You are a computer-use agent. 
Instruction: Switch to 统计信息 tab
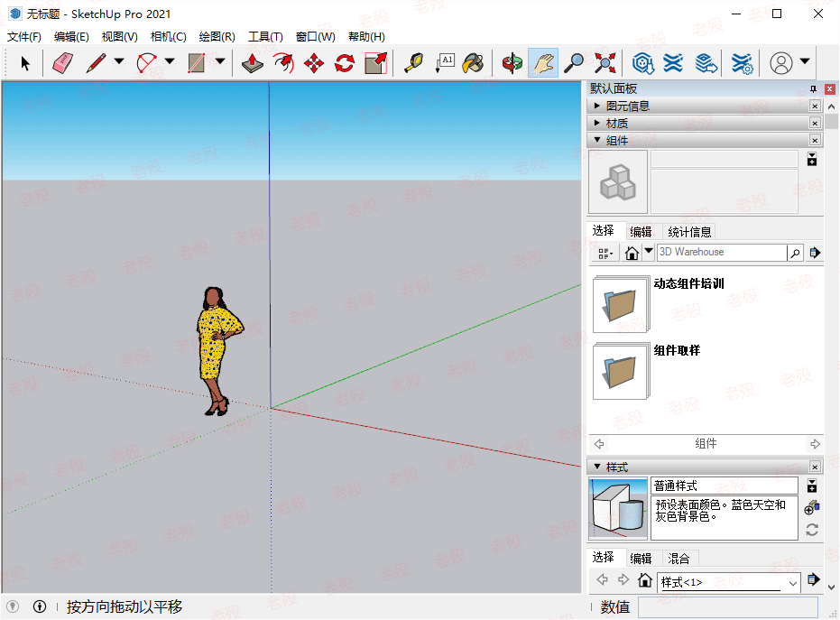coord(689,232)
